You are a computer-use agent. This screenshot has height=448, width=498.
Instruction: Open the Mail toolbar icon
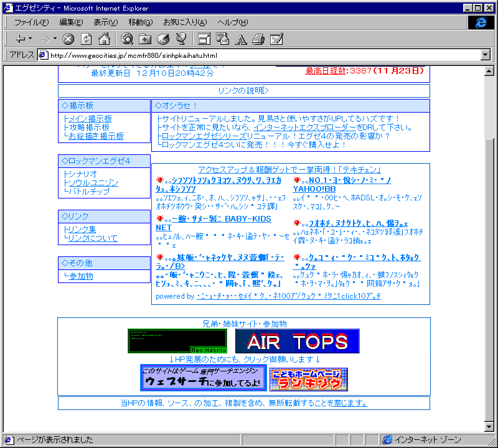pos(222,39)
